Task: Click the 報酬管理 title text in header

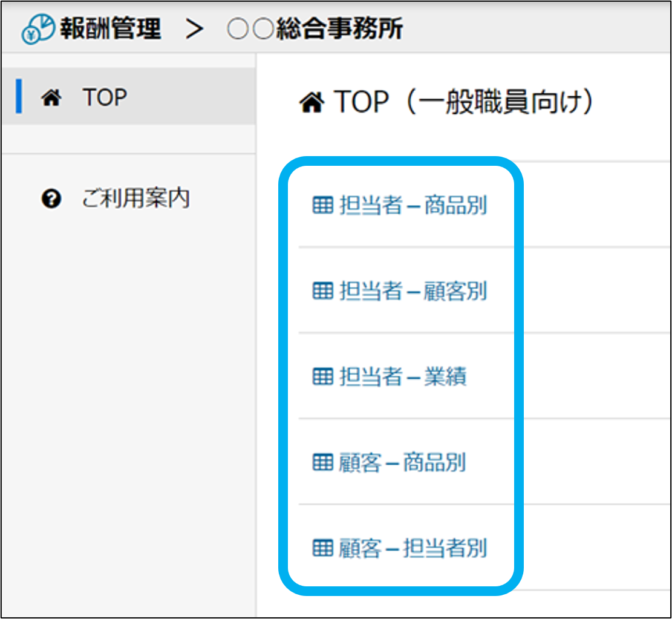Action: (x=110, y=29)
